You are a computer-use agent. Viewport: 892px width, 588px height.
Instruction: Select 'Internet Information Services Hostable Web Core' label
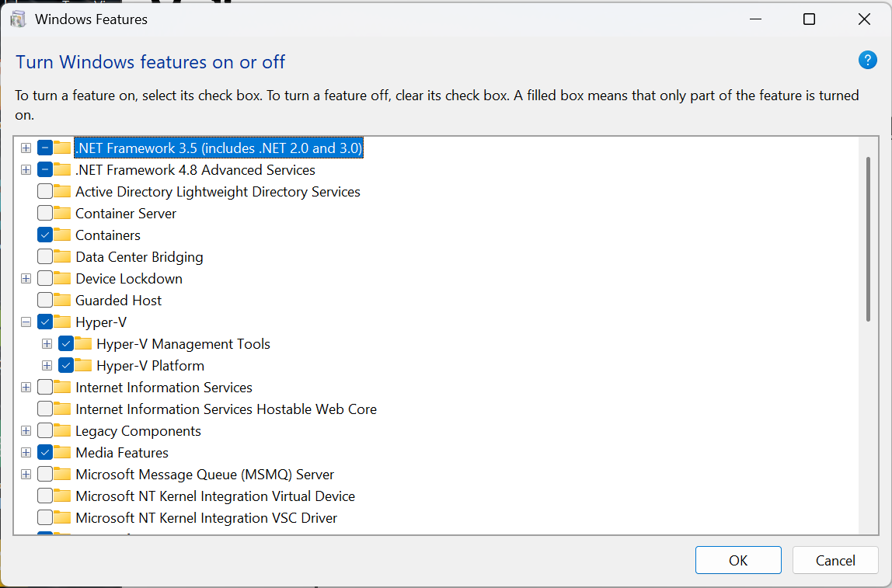[226, 409]
